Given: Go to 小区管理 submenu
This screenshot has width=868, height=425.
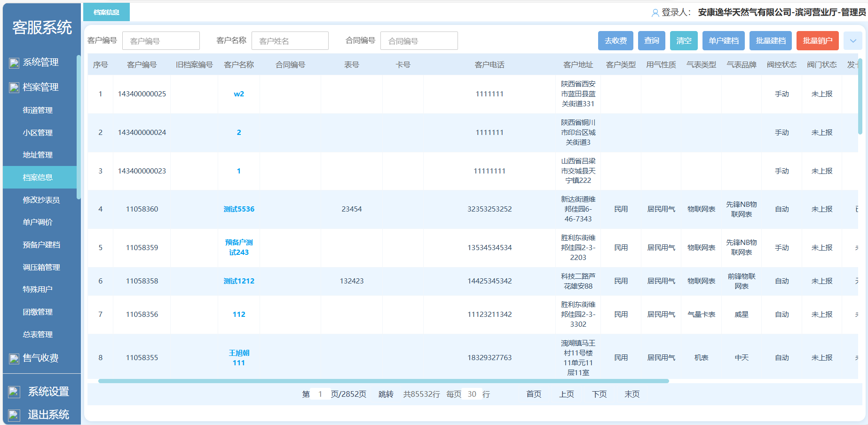Looking at the screenshot, I should pos(38,133).
